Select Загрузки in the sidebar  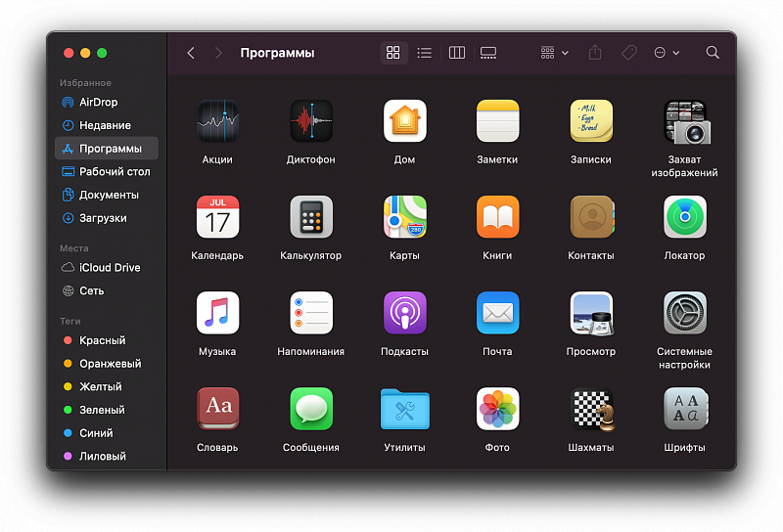pos(103,218)
